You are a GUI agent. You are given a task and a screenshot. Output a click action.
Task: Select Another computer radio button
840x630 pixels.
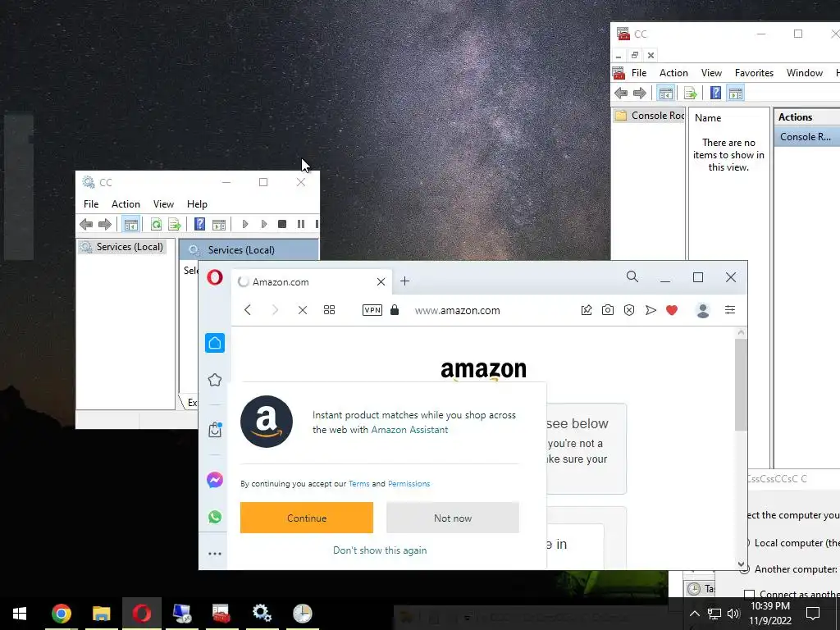click(743, 569)
